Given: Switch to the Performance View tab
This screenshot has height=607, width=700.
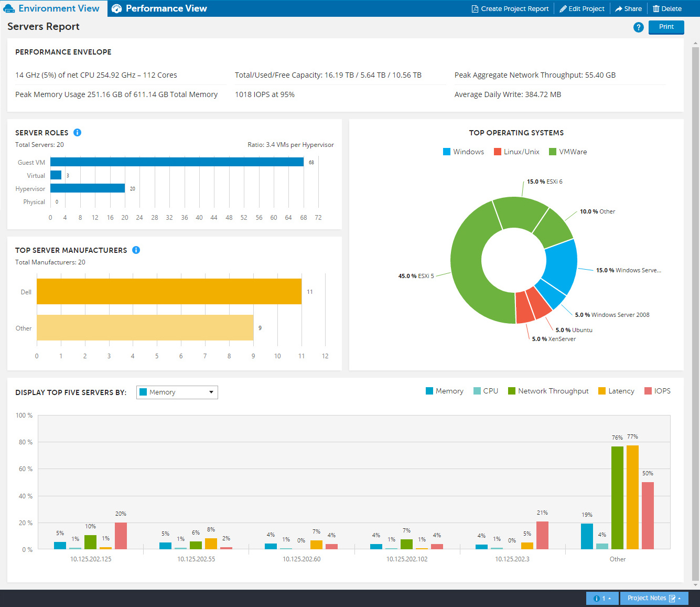Looking at the screenshot, I should pyautogui.click(x=159, y=8).
